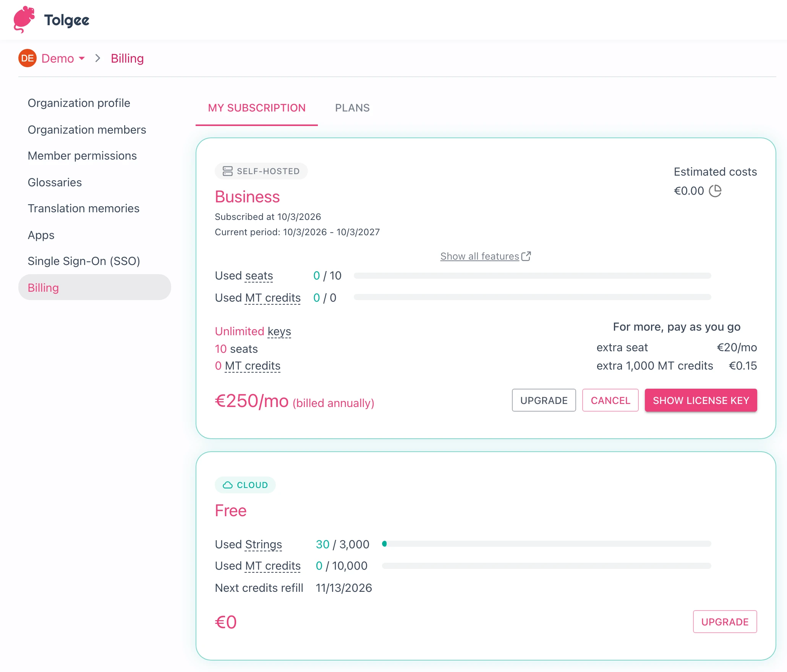The width and height of the screenshot is (787, 672).
Task: Switch to the My Subscription tab
Action: click(257, 108)
